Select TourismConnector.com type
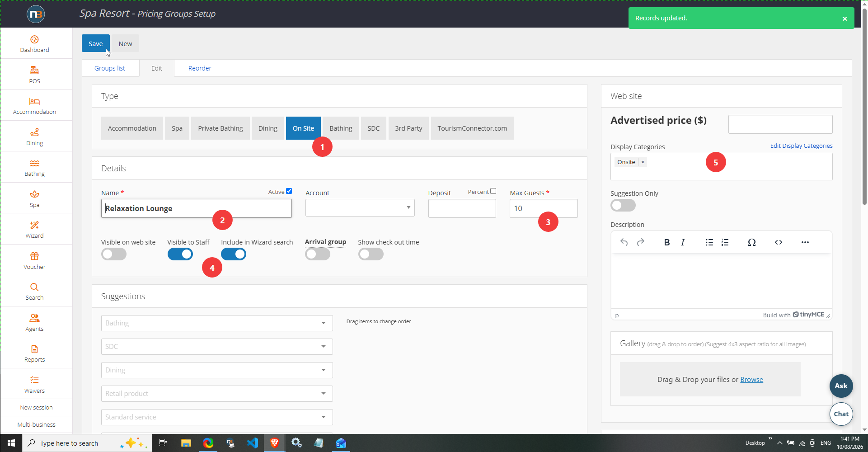Viewport: 868px width, 452px height. coord(472,128)
